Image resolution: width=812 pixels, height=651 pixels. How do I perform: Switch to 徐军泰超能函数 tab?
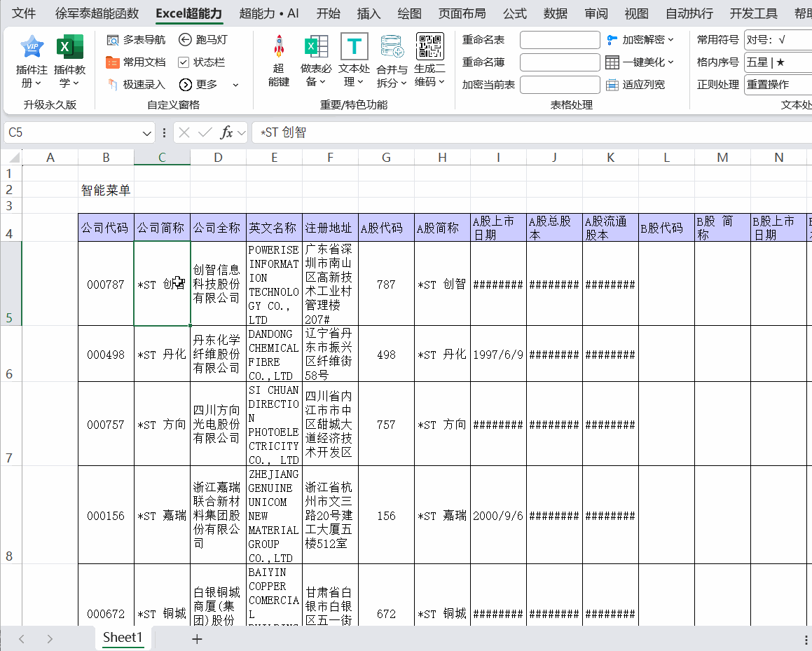[97, 13]
